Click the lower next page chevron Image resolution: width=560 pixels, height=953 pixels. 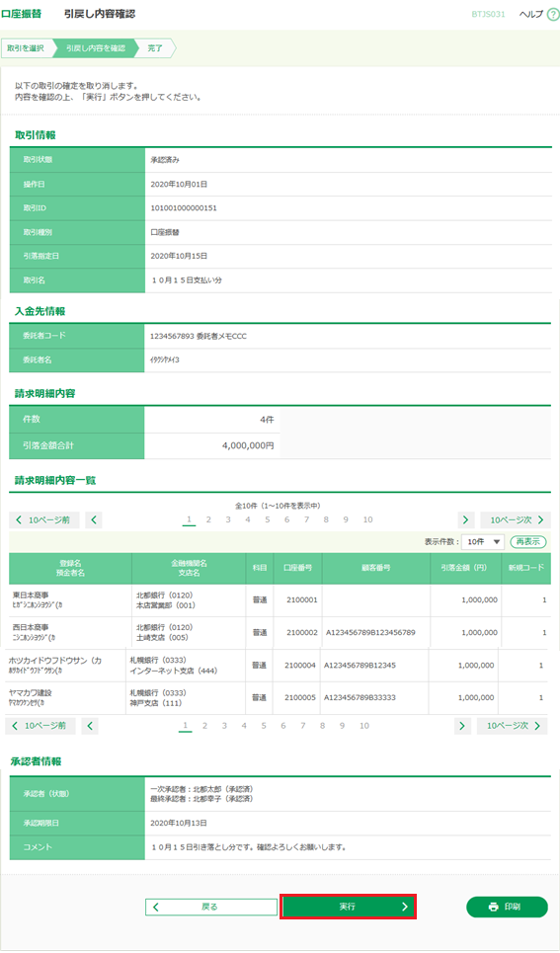(462, 726)
